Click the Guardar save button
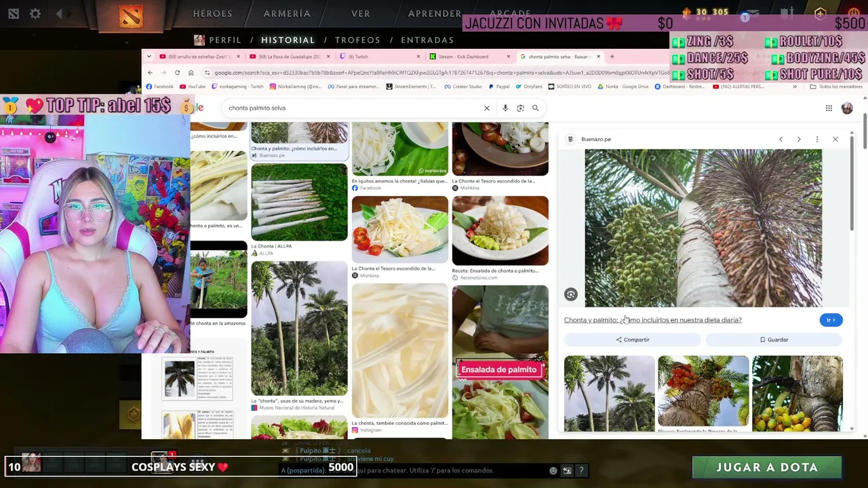 click(x=774, y=340)
